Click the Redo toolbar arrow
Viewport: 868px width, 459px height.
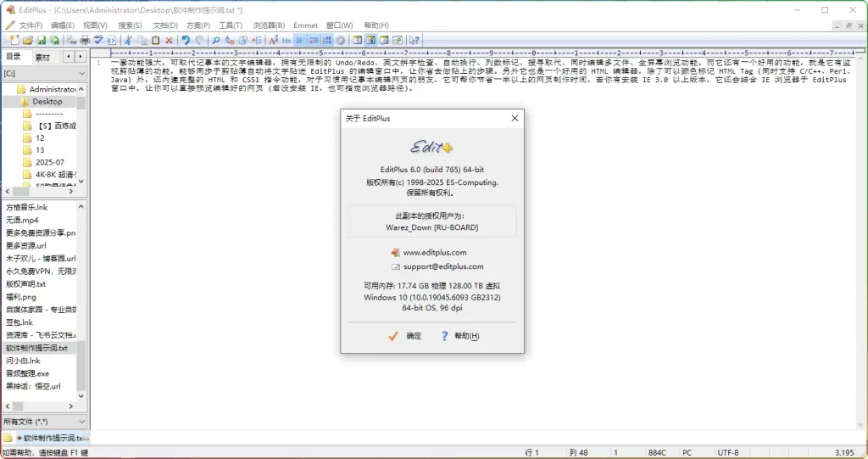[199, 40]
